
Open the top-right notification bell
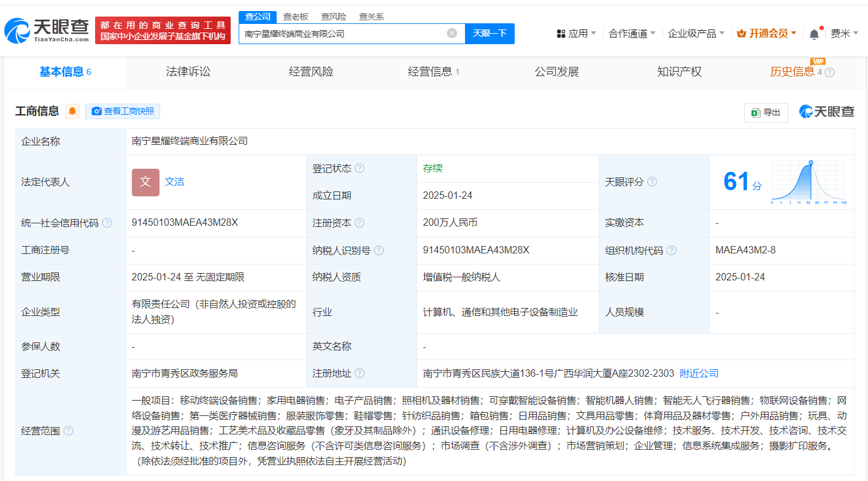pyautogui.click(x=813, y=33)
